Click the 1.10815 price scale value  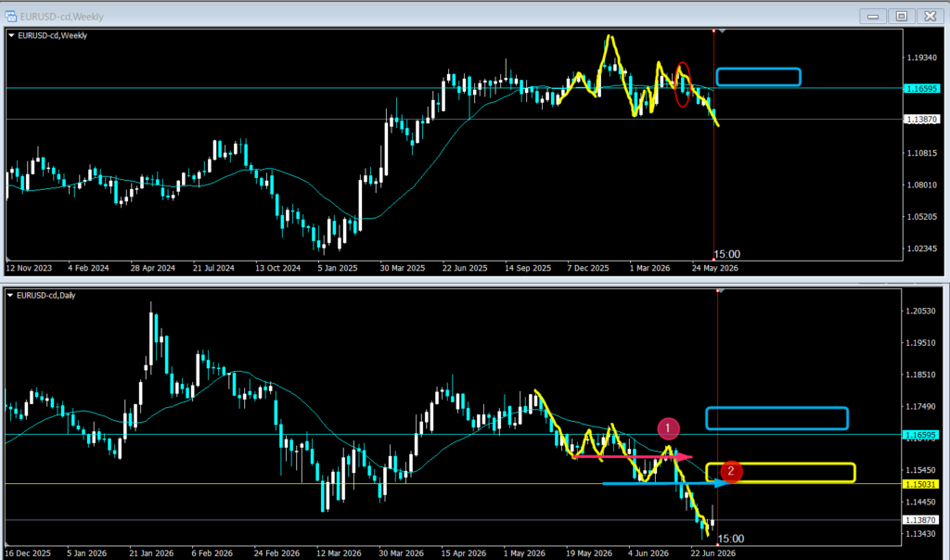click(x=921, y=153)
